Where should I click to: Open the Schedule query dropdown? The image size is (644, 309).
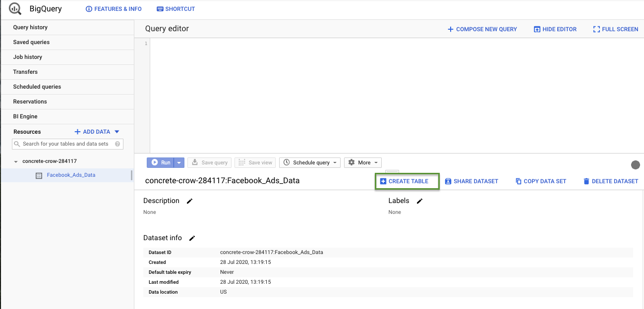310,162
